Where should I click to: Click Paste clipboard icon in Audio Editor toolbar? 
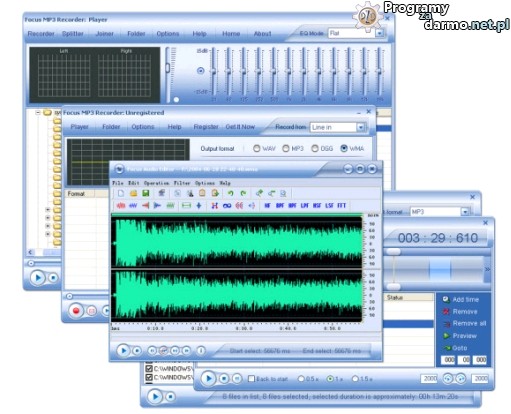tap(202, 193)
